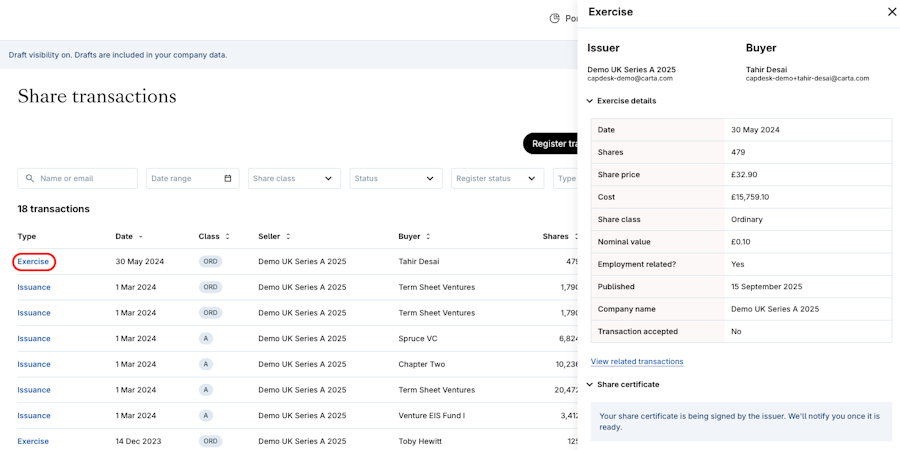Collapse the Share certificate section

click(x=590, y=385)
